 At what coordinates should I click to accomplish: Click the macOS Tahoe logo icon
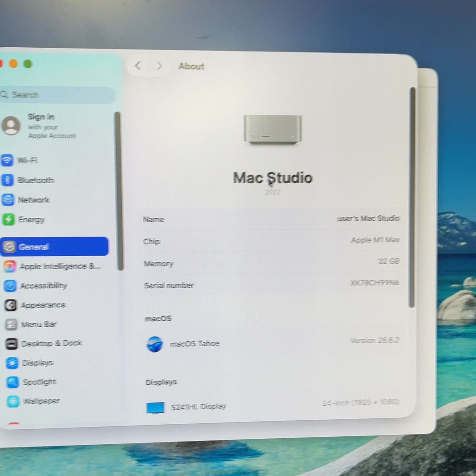154,344
